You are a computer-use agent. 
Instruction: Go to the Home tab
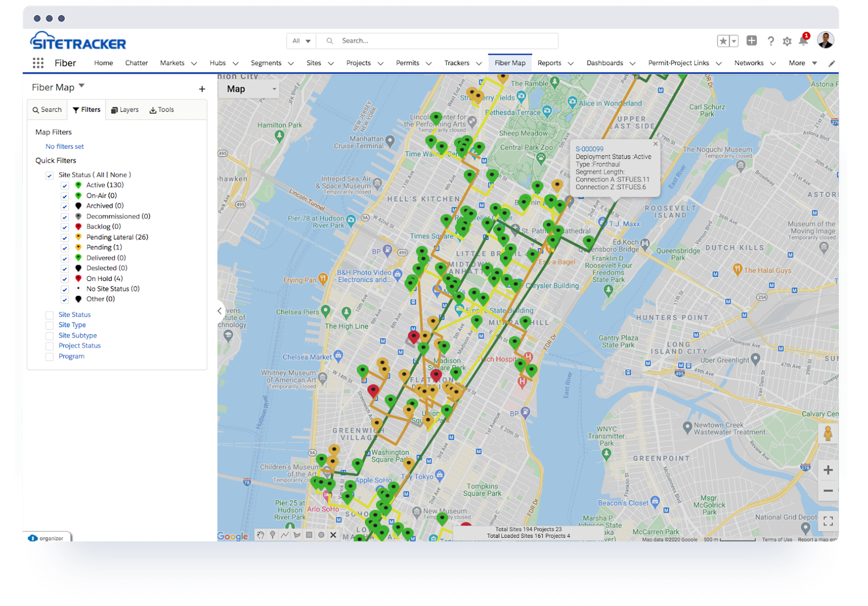click(x=104, y=63)
